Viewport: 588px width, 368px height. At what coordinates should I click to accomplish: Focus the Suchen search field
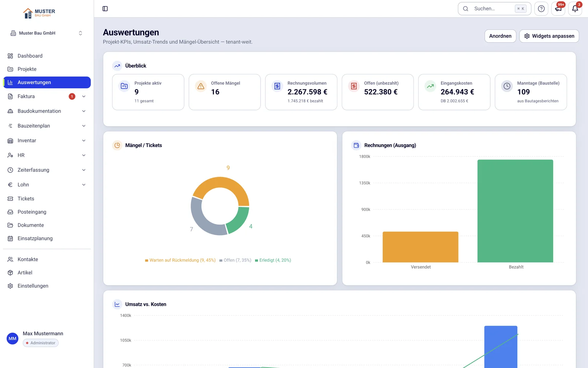[x=494, y=9]
